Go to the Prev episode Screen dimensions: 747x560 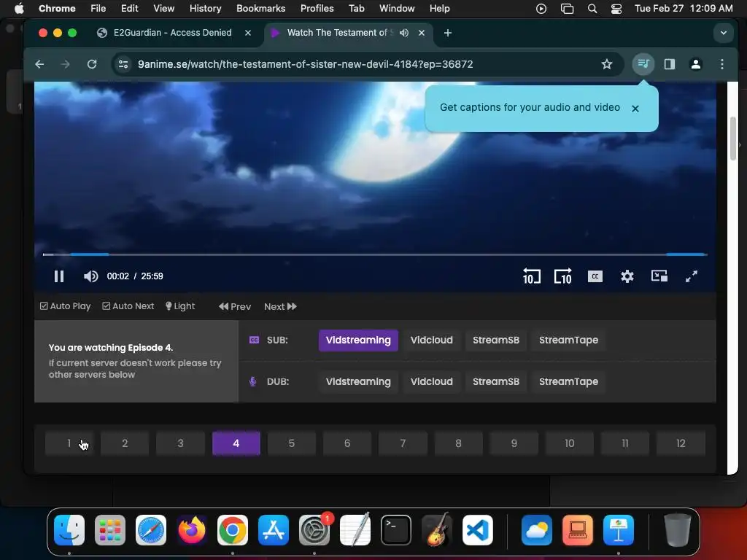pyautogui.click(x=235, y=307)
